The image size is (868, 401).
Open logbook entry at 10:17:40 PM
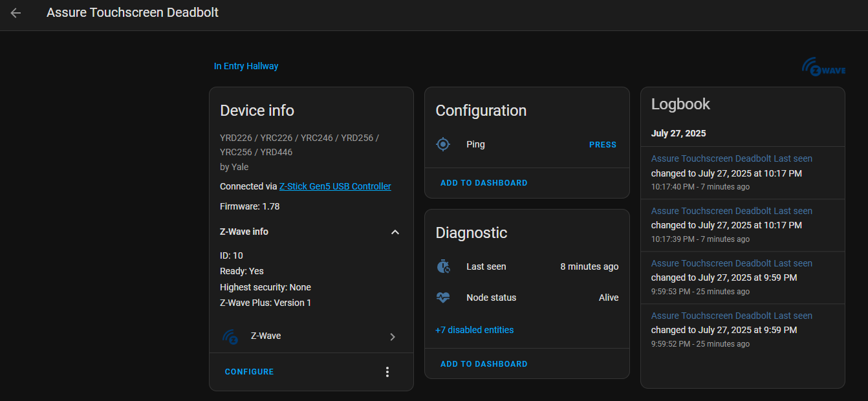point(743,173)
